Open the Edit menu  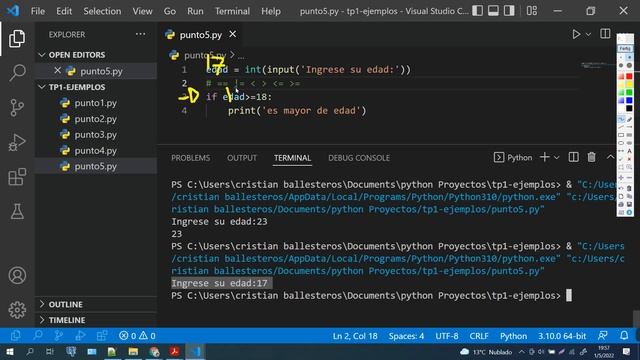click(x=64, y=11)
